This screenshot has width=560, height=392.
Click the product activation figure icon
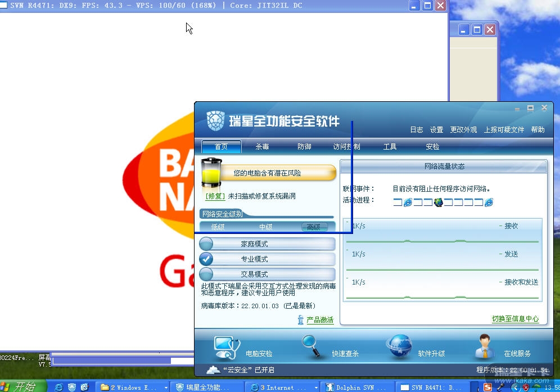(301, 320)
